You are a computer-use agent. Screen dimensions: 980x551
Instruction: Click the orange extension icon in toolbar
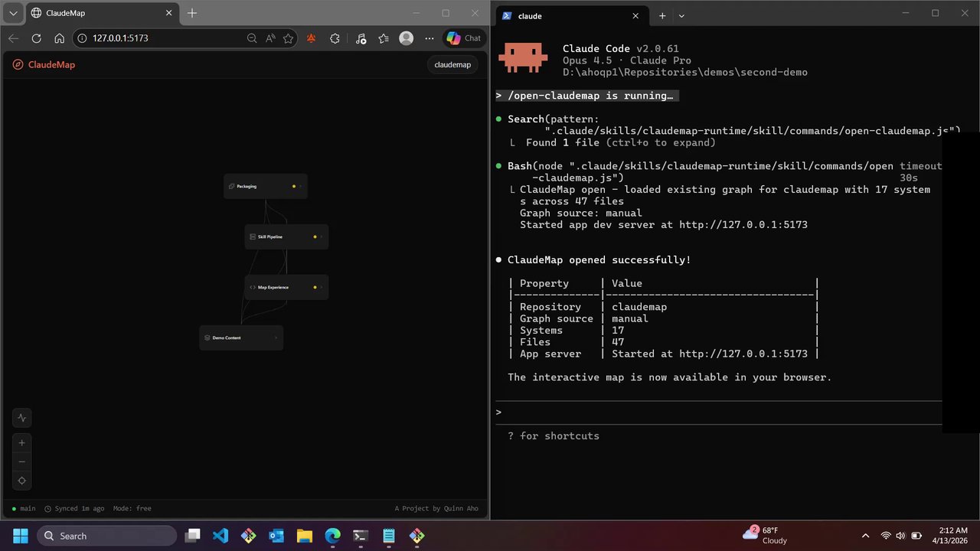[311, 38]
